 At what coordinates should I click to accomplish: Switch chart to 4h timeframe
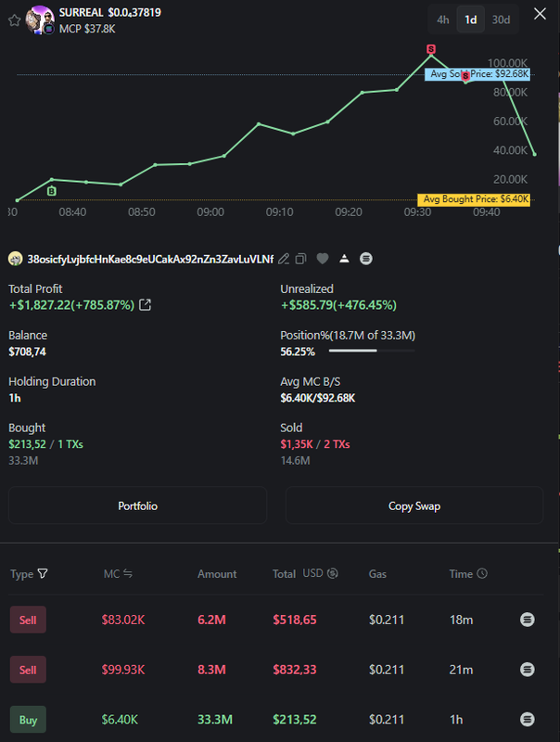(x=443, y=19)
